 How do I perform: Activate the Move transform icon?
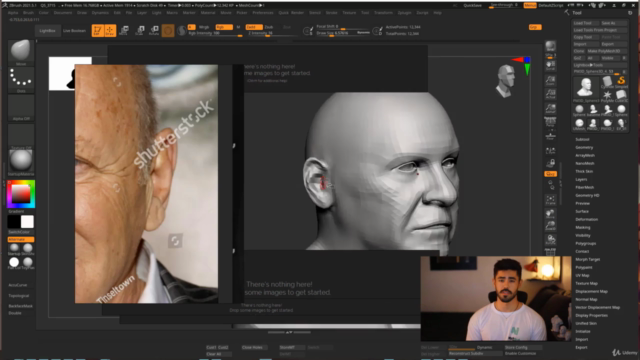pyautogui.click(x=124, y=31)
